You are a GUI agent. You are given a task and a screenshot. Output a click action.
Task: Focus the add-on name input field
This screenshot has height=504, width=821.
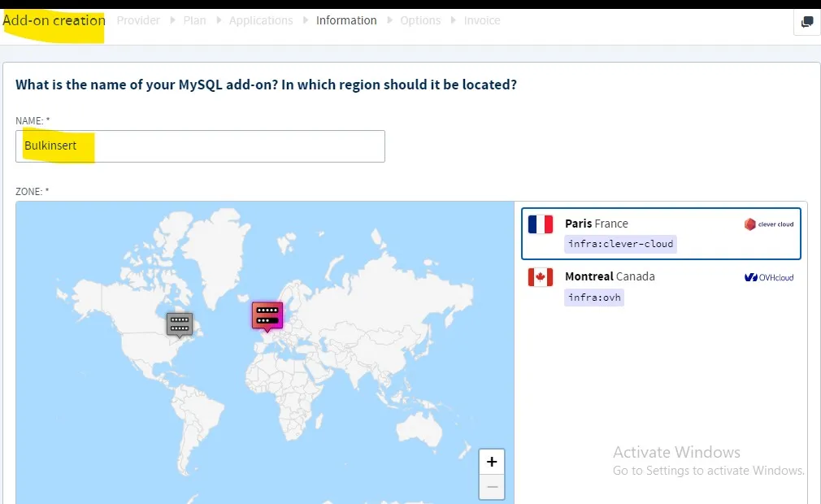pyautogui.click(x=200, y=146)
